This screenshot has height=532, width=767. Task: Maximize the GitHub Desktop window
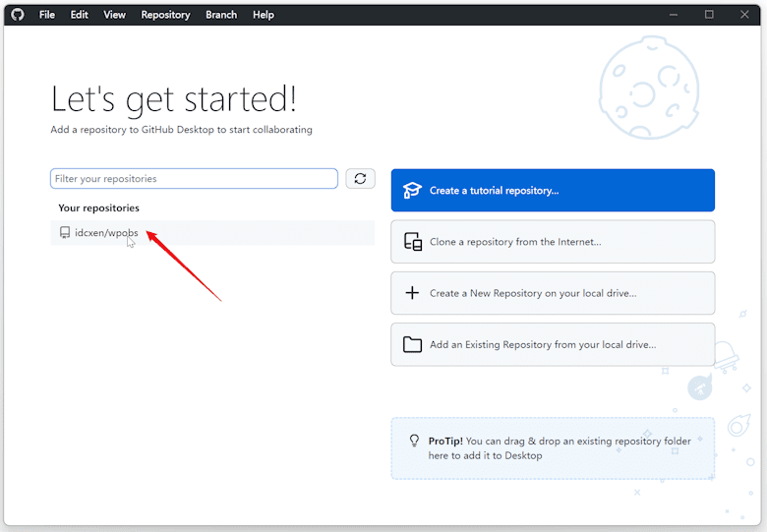[709, 15]
